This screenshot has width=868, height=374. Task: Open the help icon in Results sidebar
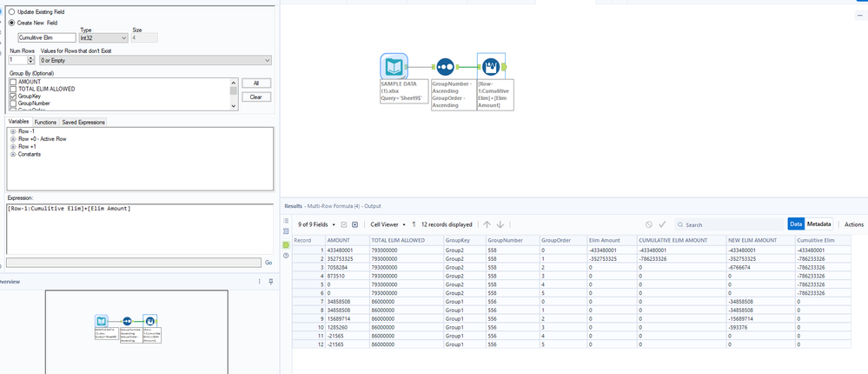[x=286, y=256]
